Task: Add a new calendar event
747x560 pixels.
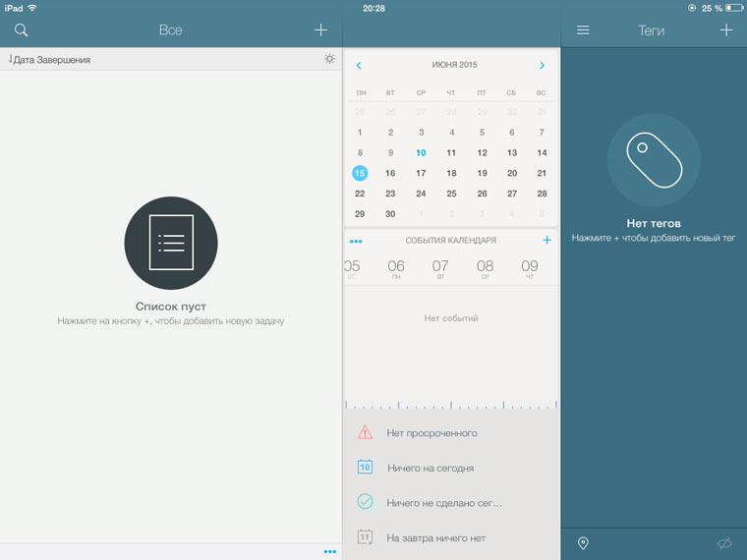Action: point(546,240)
